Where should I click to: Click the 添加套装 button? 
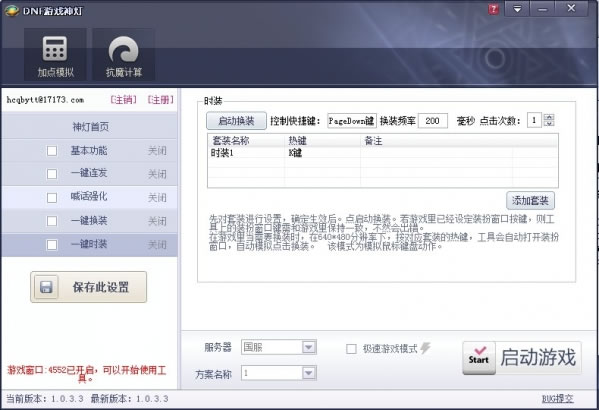tap(530, 200)
